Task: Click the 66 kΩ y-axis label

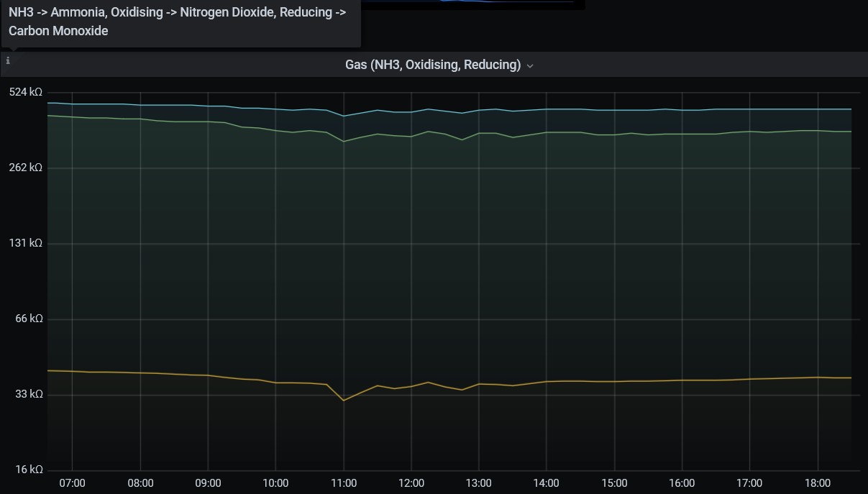Action: [x=29, y=319]
